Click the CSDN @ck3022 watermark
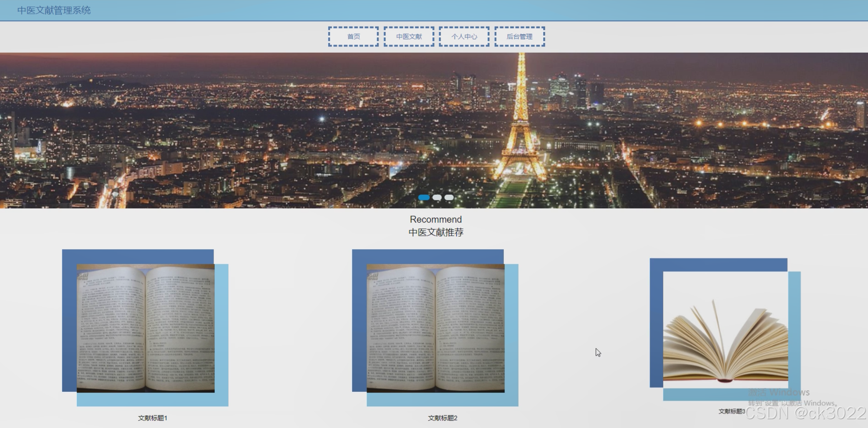Viewport: 868px width, 428px height. 805,414
